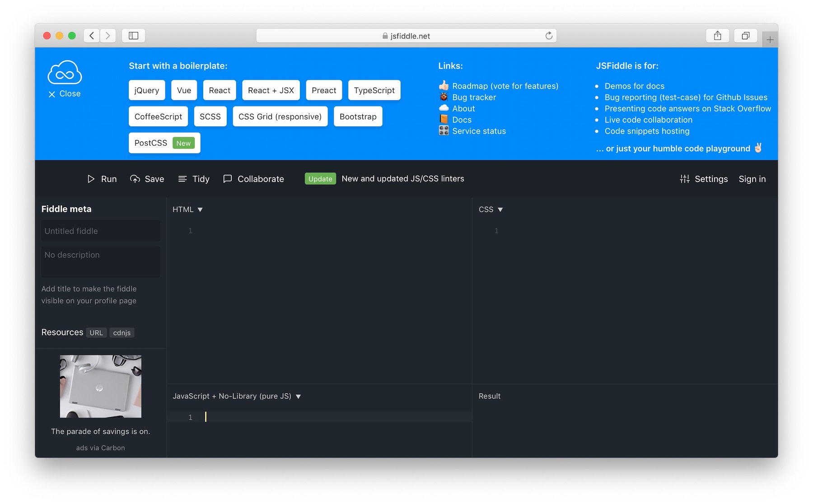Start a Collaborate session via the chat icon
Screen dimensions: 813x504
pyautogui.click(x=228, y=179)
